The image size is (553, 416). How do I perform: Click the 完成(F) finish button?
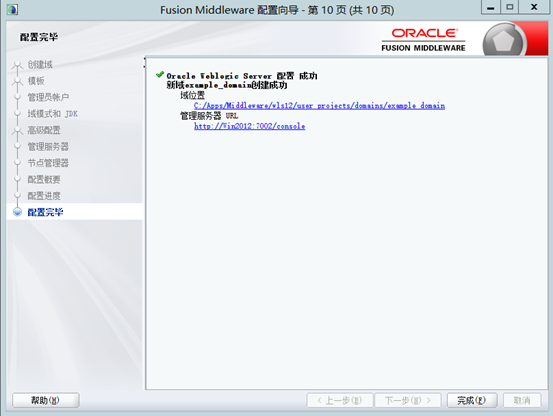[472, 400]
